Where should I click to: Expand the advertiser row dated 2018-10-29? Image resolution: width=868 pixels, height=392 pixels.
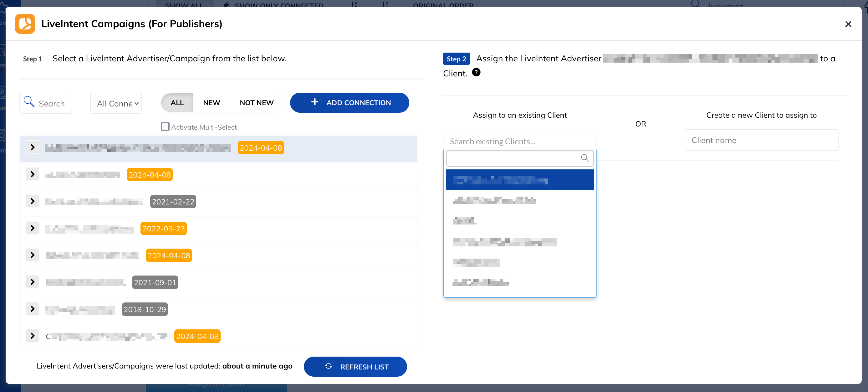coord(32,308)
